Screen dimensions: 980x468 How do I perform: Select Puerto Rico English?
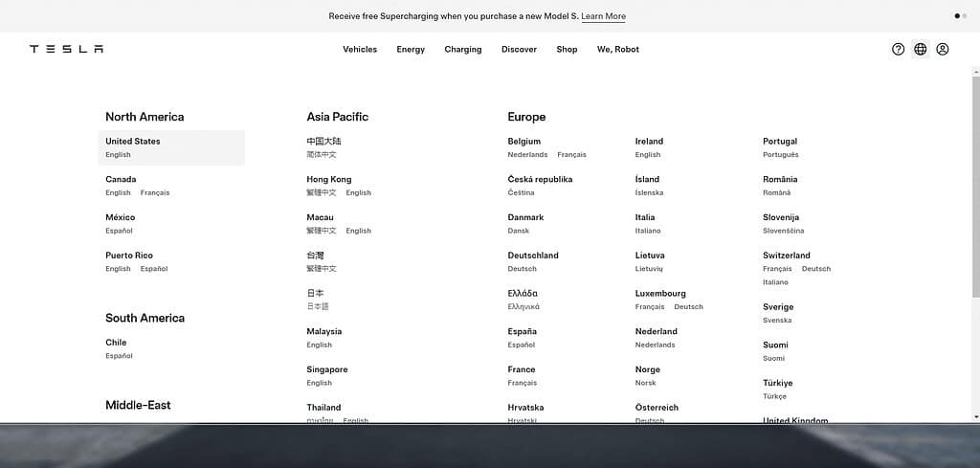pos(118,269)
